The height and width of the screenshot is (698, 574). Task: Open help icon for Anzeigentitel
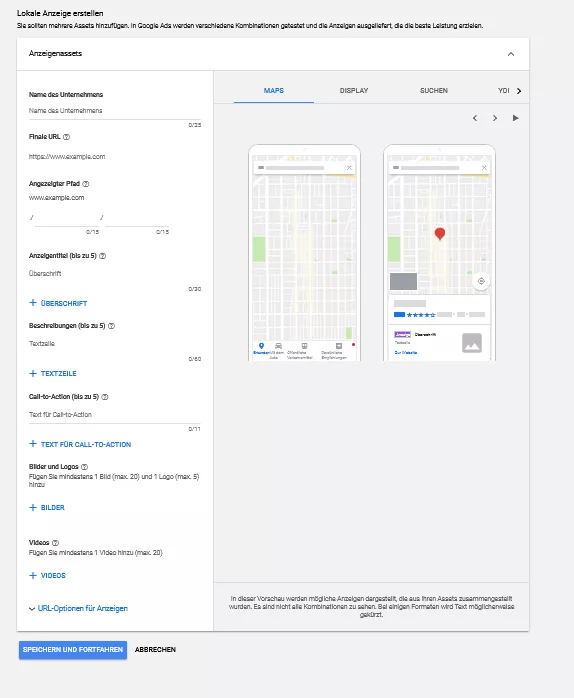pyautogui.click(x=102, y=256)
